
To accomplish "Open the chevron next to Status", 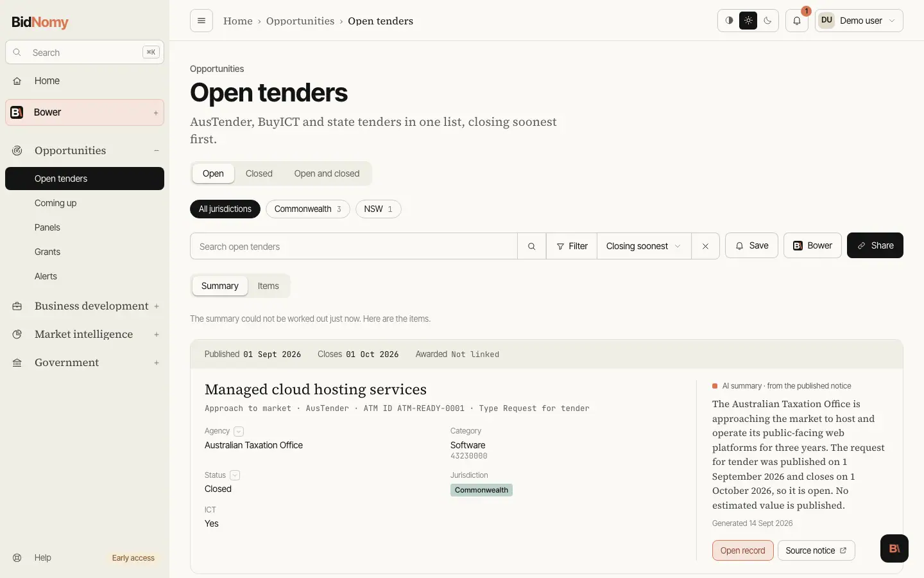I will click(x=235, y=475).
